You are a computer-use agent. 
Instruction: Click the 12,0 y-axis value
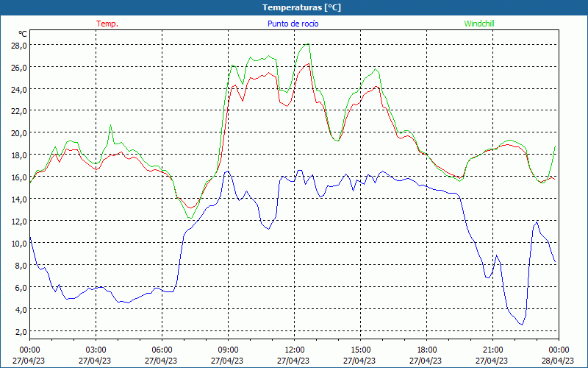(18, 222)
